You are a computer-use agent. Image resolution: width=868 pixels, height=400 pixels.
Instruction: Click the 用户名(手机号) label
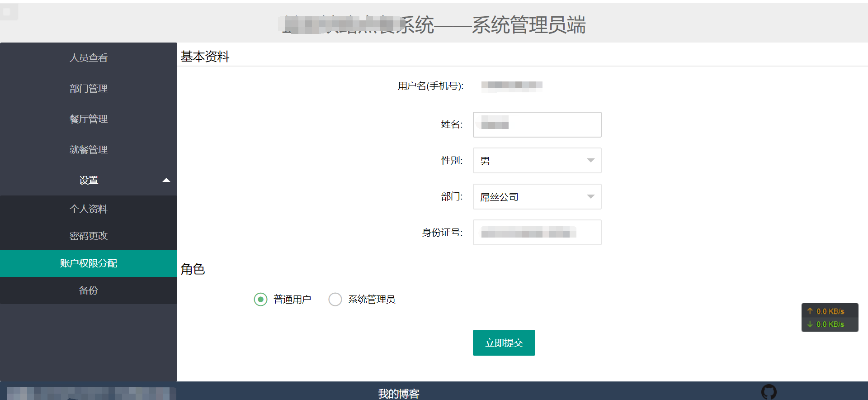coord(430,86)
